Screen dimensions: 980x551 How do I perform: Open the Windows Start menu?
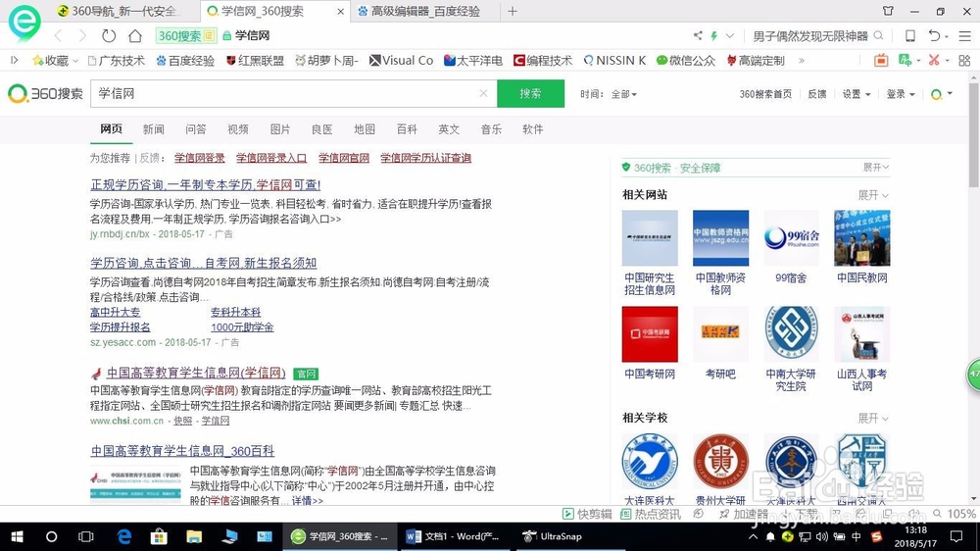point(17,536)
